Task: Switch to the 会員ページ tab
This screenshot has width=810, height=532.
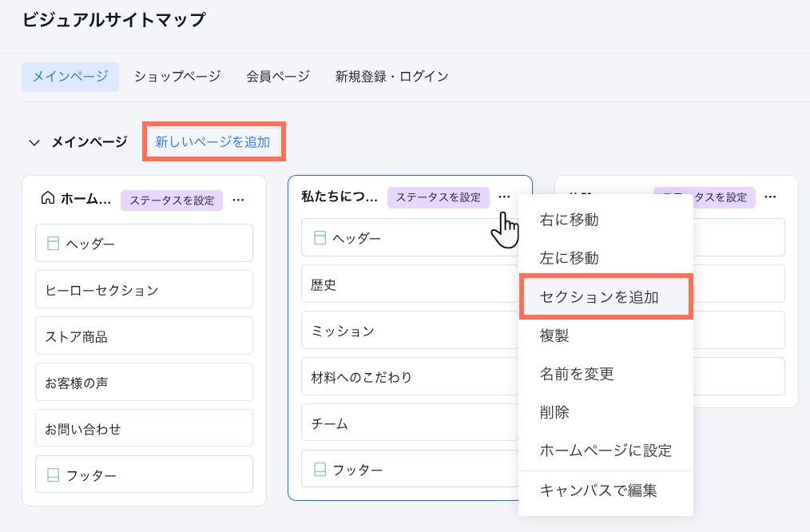Action: click(x=276, y=76)
